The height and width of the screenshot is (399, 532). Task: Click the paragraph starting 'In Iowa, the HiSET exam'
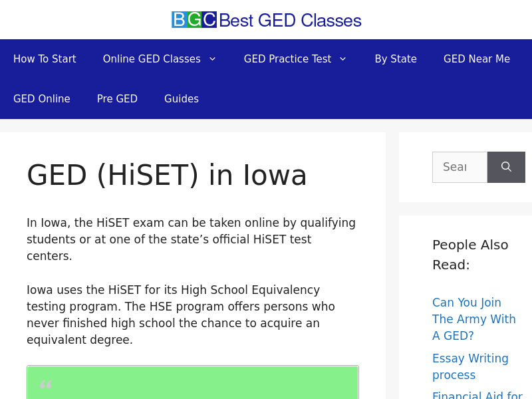(191, 239)
